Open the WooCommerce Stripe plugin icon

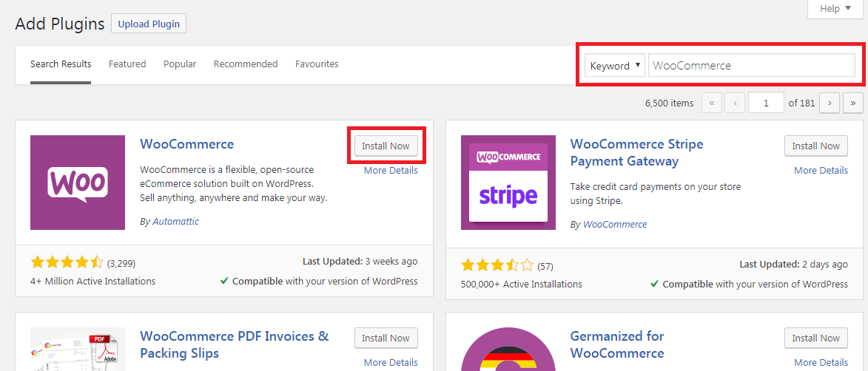pos(508,182)
